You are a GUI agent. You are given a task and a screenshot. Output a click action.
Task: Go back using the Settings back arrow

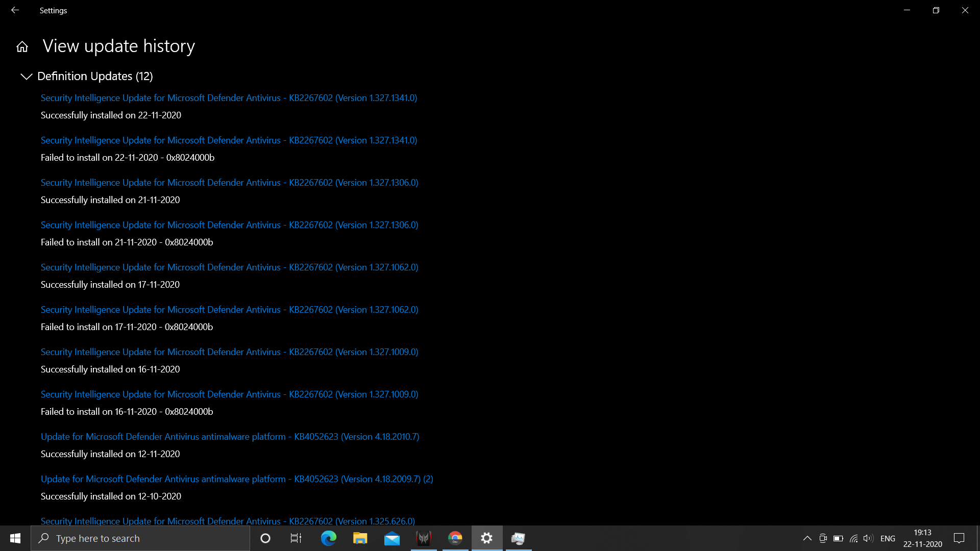15,10
